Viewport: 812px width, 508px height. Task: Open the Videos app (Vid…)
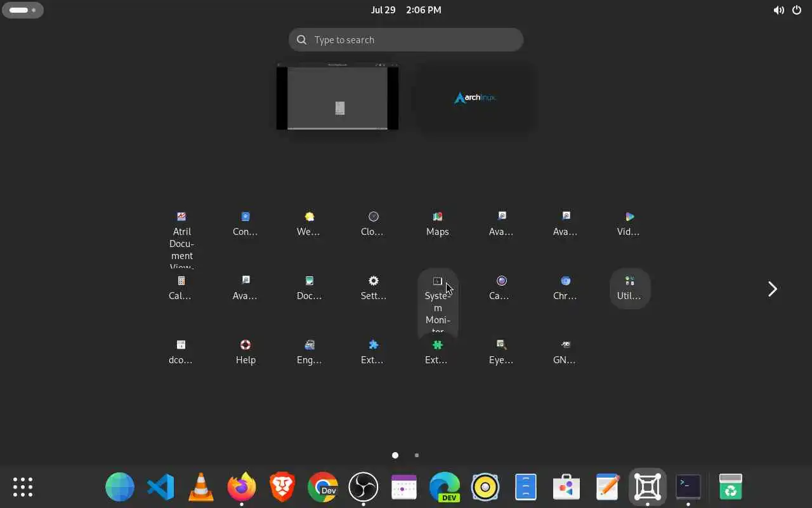629,224
